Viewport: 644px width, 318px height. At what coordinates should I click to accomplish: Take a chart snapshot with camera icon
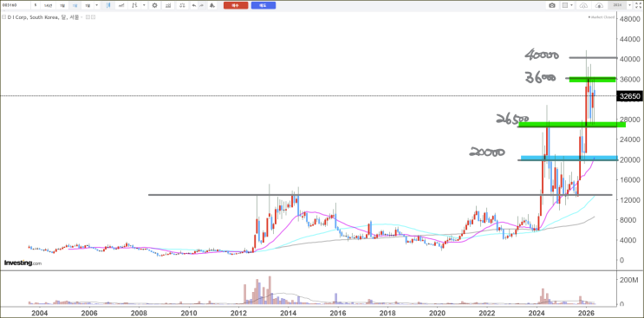(552, 5)
